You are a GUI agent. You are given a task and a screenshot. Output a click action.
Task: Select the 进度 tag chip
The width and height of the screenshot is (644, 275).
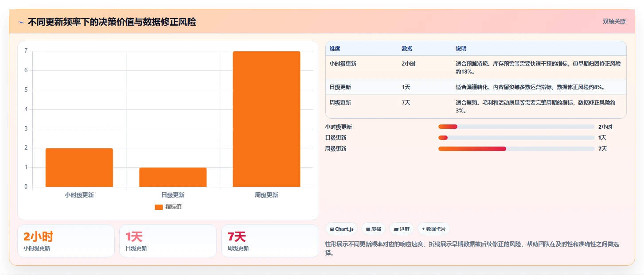(401, 229)
